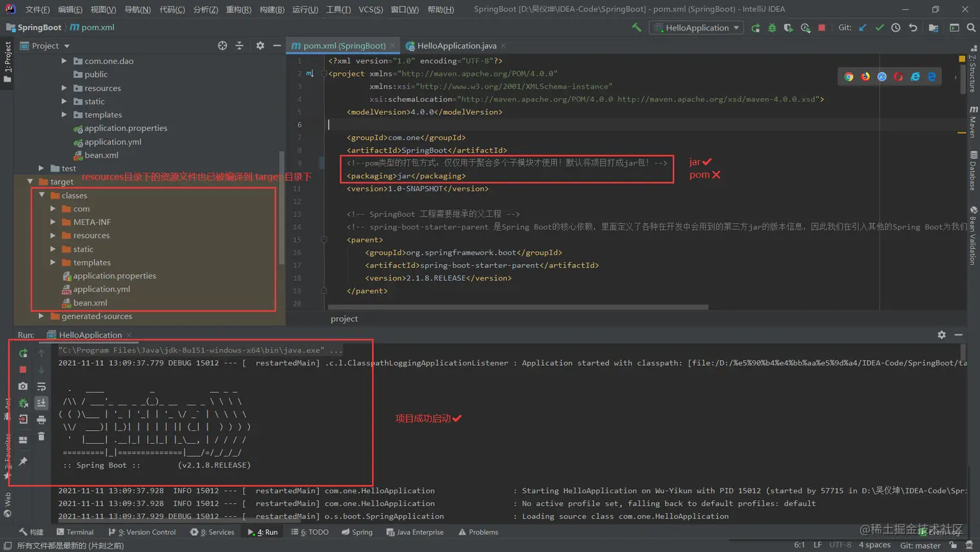
Task: Expand the com.one.dao package
Action: [64, 61]
